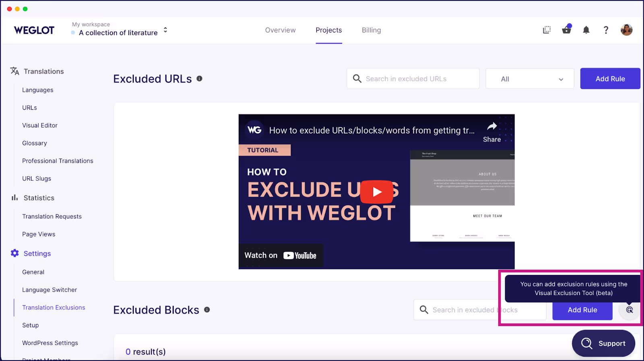The width and height of the screenshot is (644, 361).
Task: Click the Settings section header
Action: pyautogui.click(x=37, y=253)
